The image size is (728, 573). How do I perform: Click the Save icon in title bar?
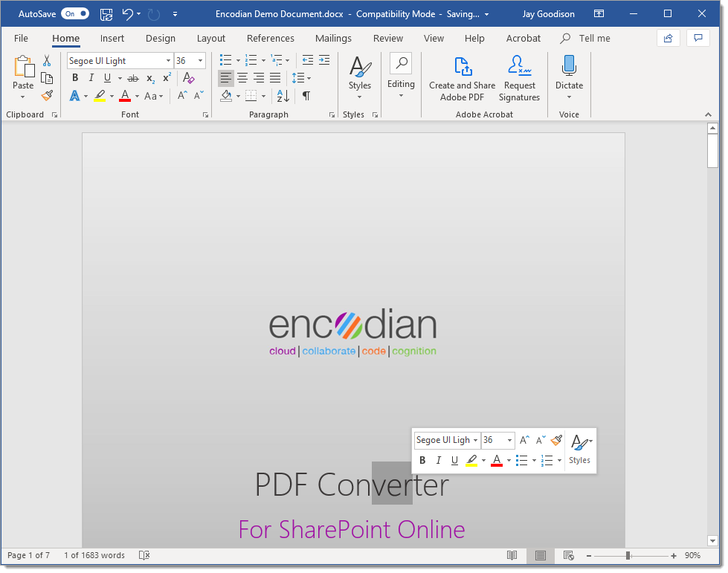106,14
